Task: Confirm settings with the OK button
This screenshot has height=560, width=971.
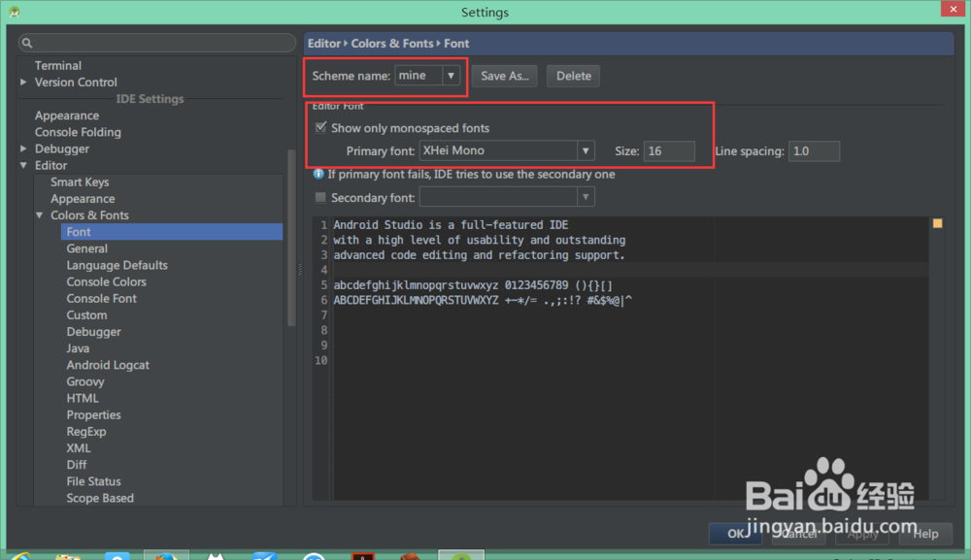Action: tap(735, 534)
